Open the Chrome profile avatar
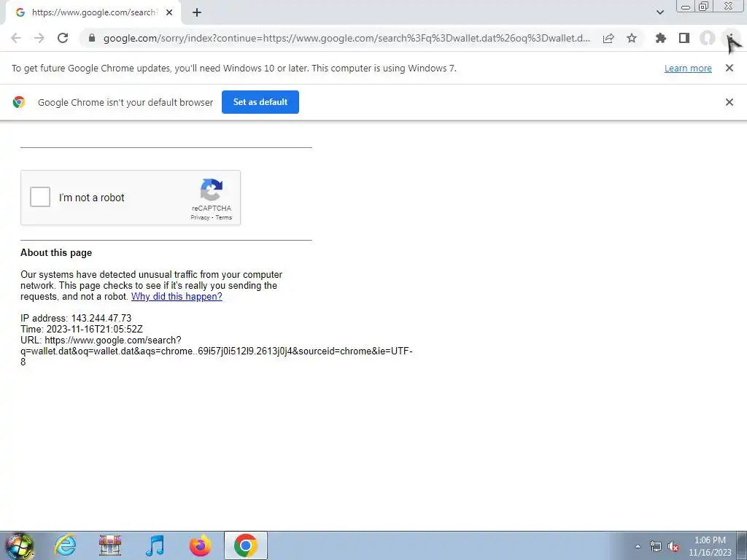Screen dimensions: 747x560 [x=708, y=38]
